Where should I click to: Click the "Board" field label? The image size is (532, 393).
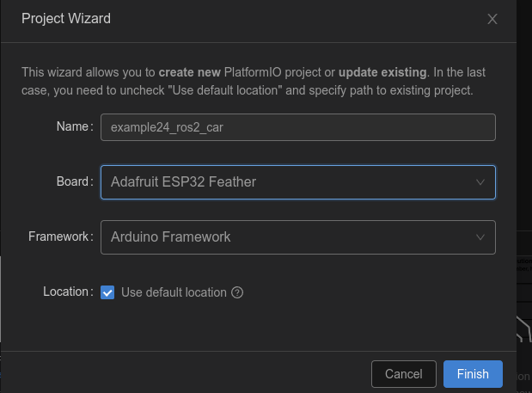(x=73, y=181)
